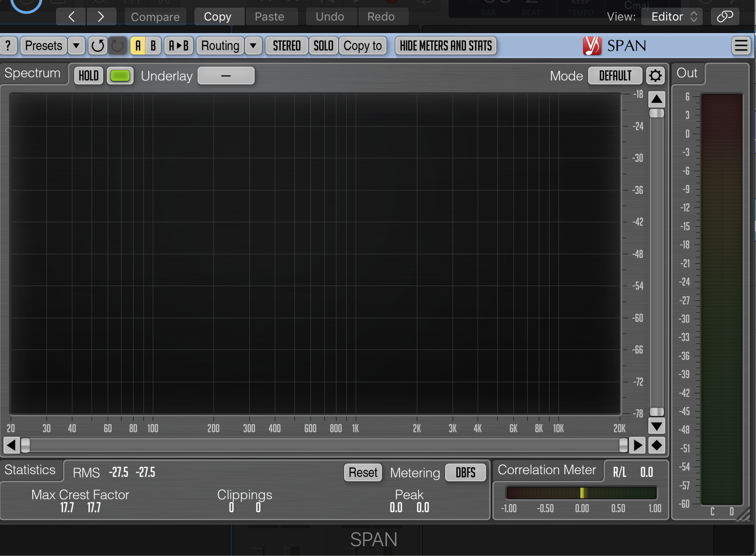The width and height of the screenshot is (756, 556).
Task: Toggle the spectrum HOLD button
Action: pyautogui.click(x=88, y=76)
